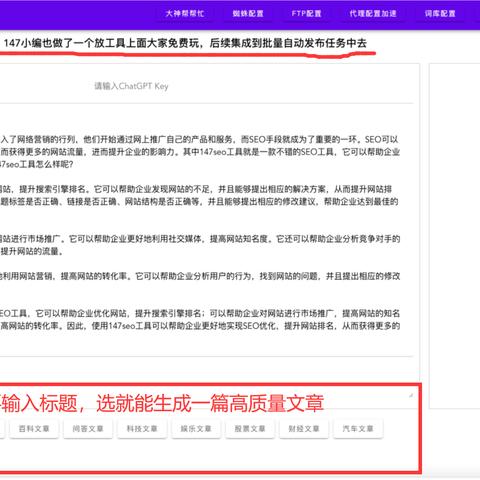Click the text line ending 7seo工具怎么样呢?
Viewport: 480px width, 480px height.
pos(37,165)
